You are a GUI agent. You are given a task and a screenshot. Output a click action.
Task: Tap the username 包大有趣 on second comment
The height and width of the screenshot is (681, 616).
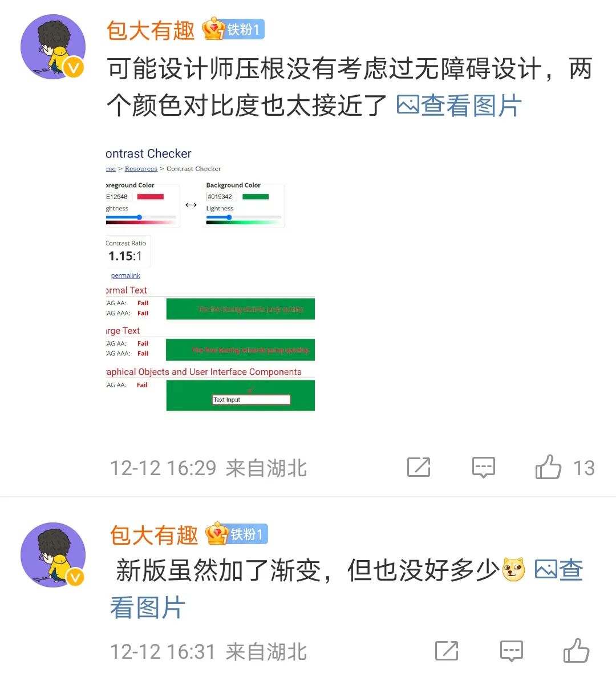pos(154,534)
